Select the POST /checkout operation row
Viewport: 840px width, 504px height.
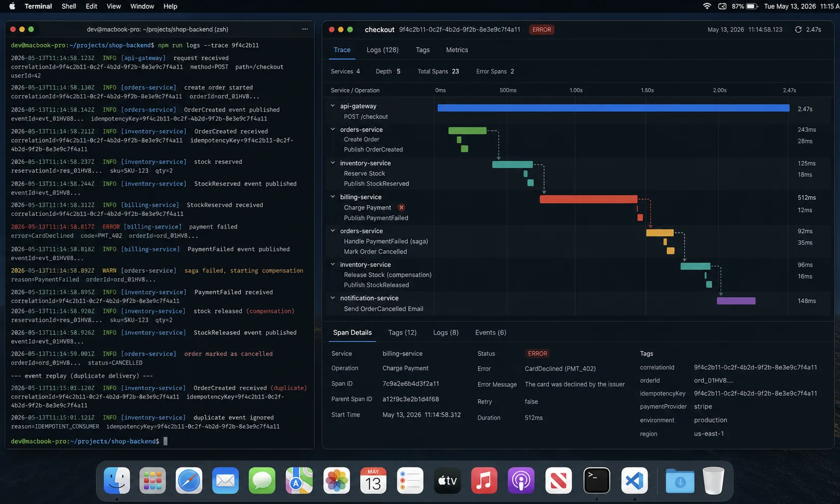366,117
